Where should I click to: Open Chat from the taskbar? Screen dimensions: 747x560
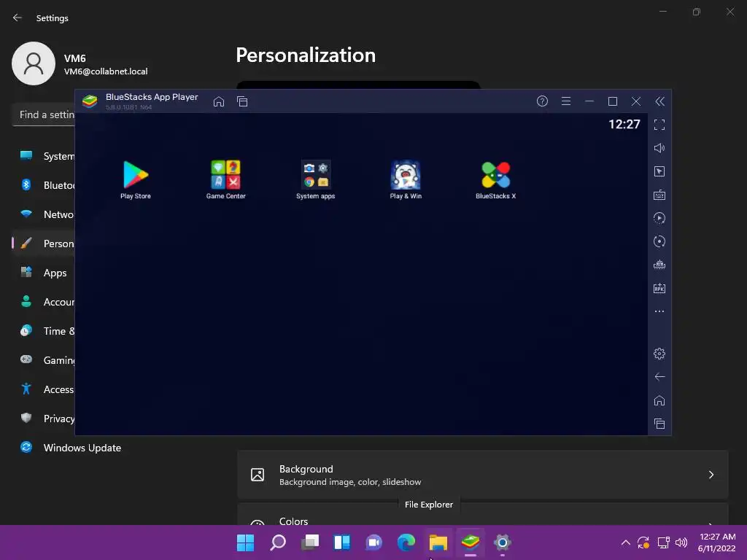(374, 542)
